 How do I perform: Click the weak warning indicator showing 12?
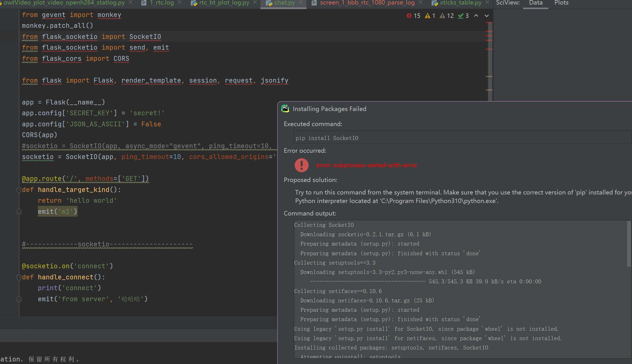[447, 16]
